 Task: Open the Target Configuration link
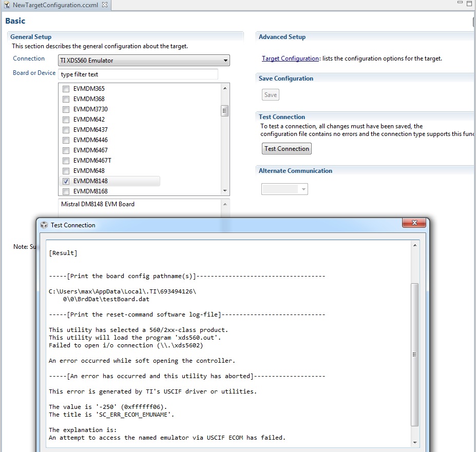pos(290,58)
